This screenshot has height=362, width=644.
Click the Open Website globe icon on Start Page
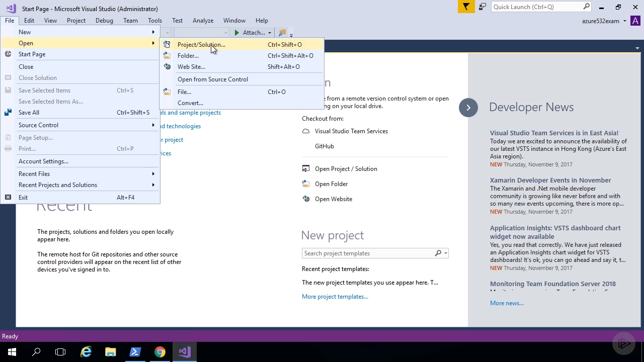point(306,199)
